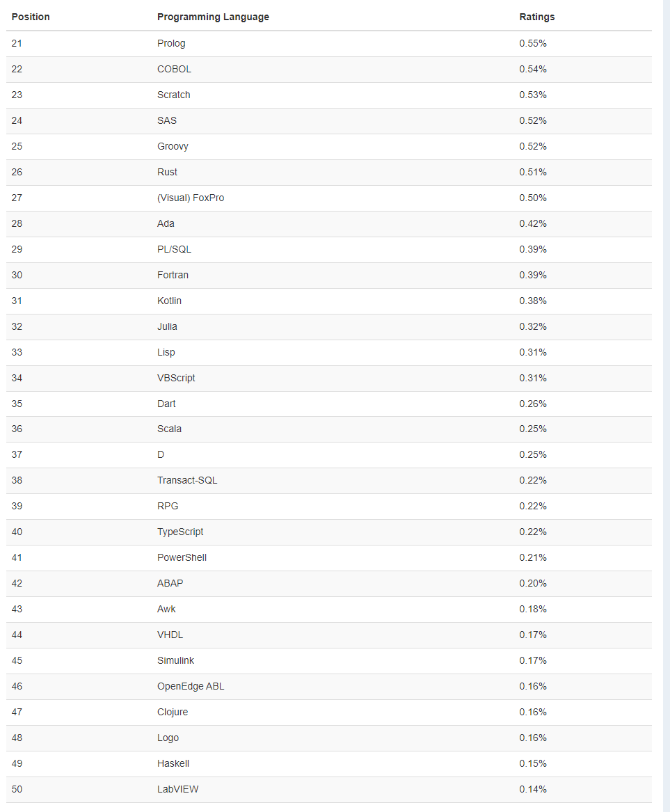
Task: Click the (Visual) FoxPro entry
Action: (x=191, y=198)
